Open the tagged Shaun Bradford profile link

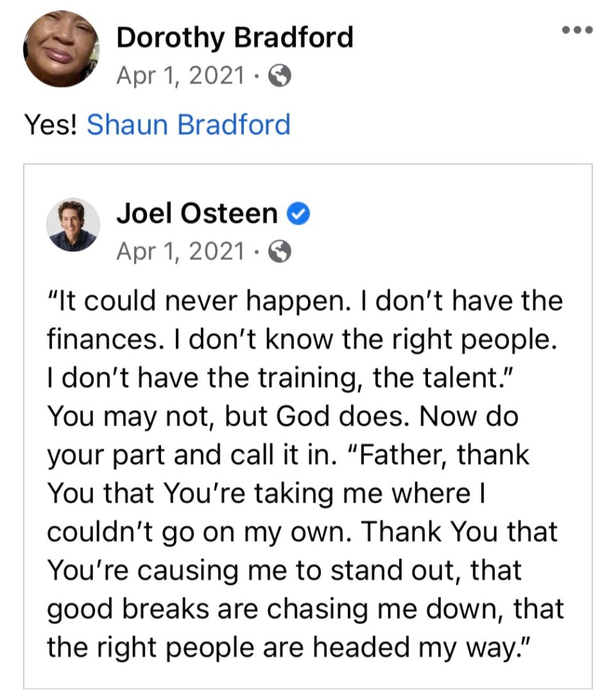click(189, 125)
